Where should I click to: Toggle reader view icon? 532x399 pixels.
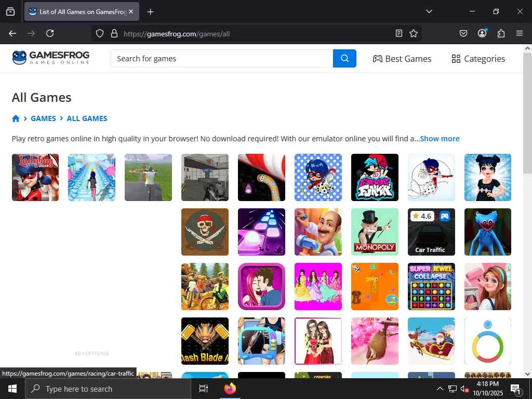[399, 33]
